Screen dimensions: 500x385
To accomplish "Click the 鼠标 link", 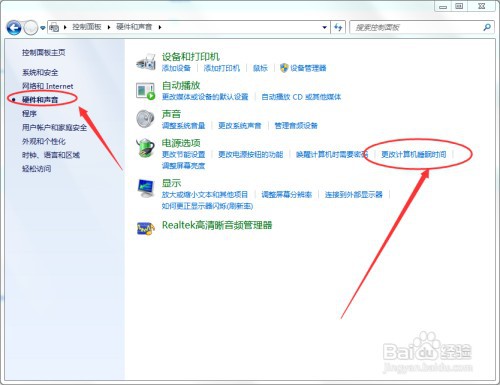I will pyautogui.click(x=260, y=68).
